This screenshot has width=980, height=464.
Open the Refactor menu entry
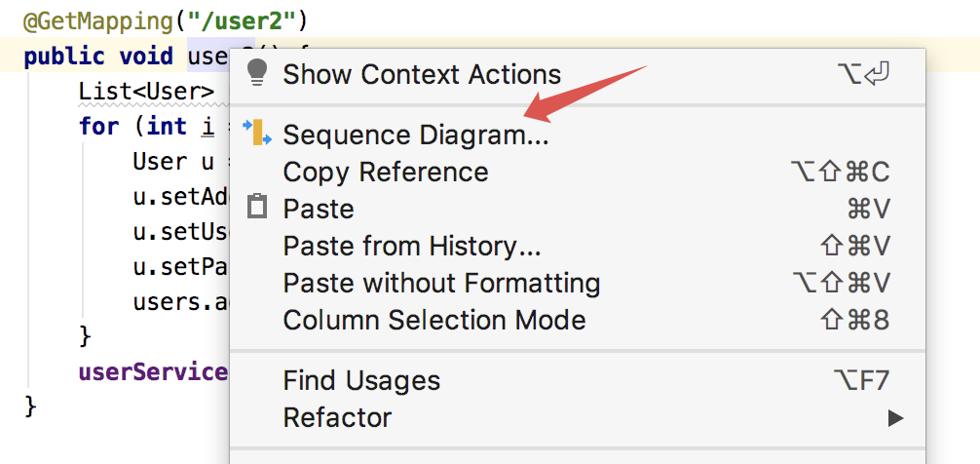[337, 418]
